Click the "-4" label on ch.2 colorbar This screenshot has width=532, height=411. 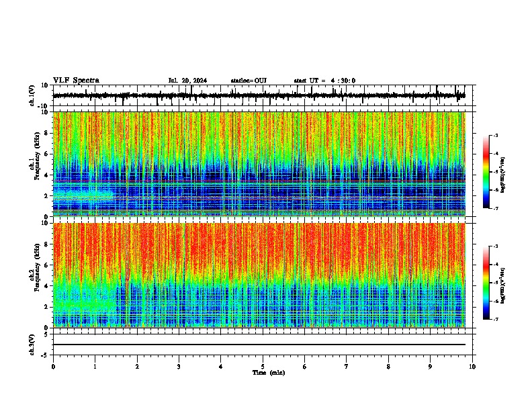496,265
